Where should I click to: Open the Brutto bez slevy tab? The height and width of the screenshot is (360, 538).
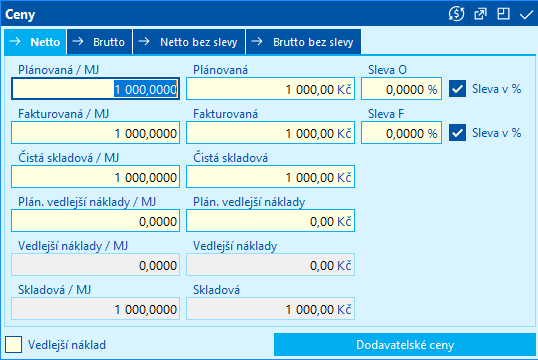click(303, 42)
